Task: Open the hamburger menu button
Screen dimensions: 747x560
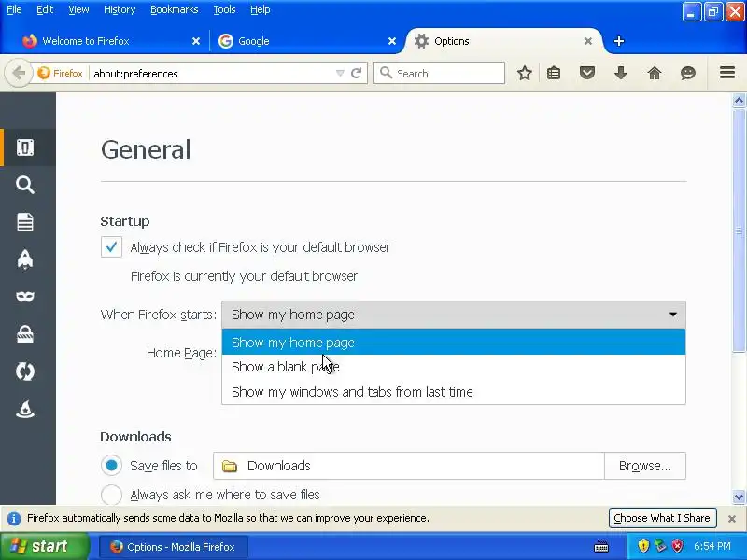Action: (727, 73)
